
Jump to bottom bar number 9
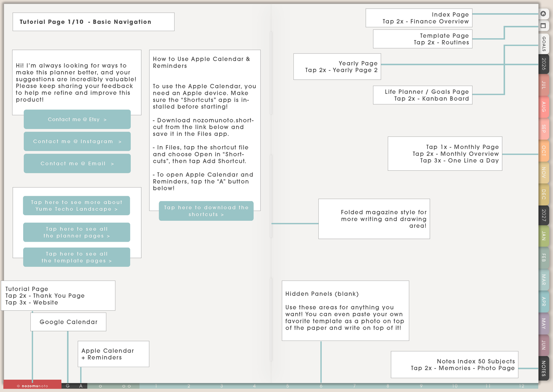(x=421, y=386)
